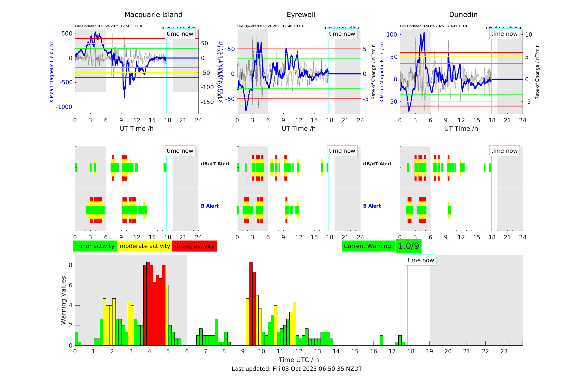Click the 1.0/9 warning value box
Image resolution: width=578 pixels, height=392 pixels.
point(408,246)
